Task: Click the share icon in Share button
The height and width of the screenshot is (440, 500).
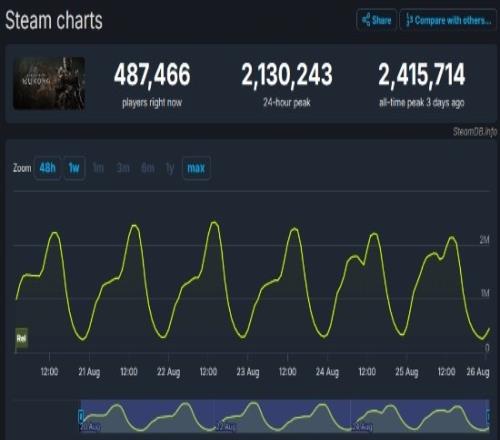Action: [366, 20]
